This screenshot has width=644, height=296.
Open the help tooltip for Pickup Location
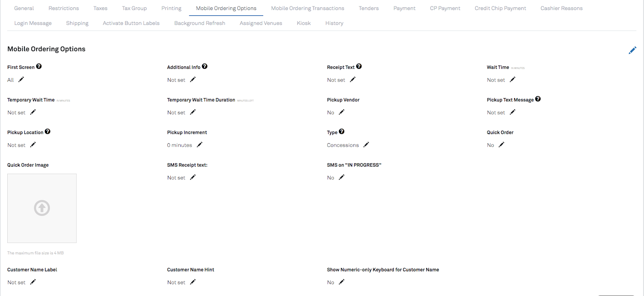pos(47,132)
